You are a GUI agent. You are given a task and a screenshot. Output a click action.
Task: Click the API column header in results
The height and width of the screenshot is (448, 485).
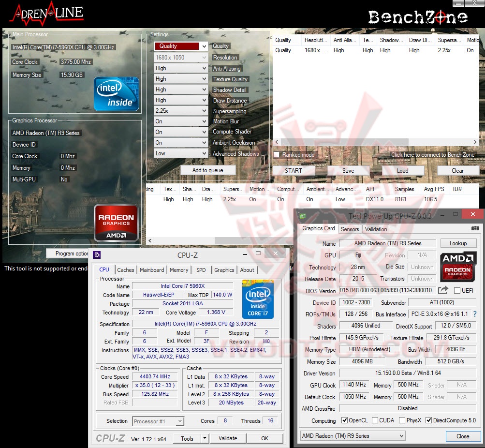pos(370,189)
